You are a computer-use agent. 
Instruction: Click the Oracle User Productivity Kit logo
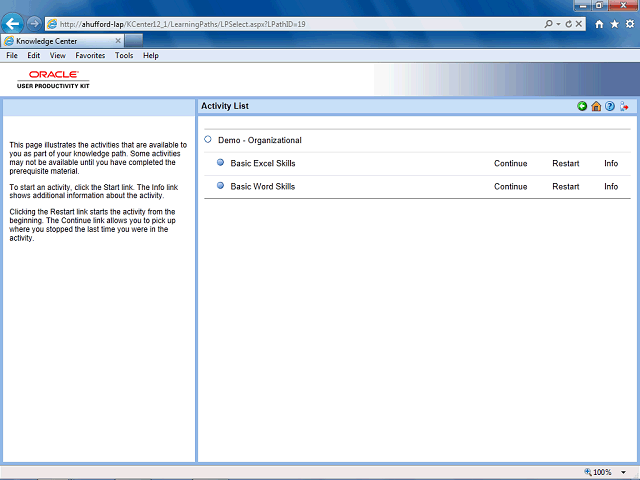coord(53,79)
